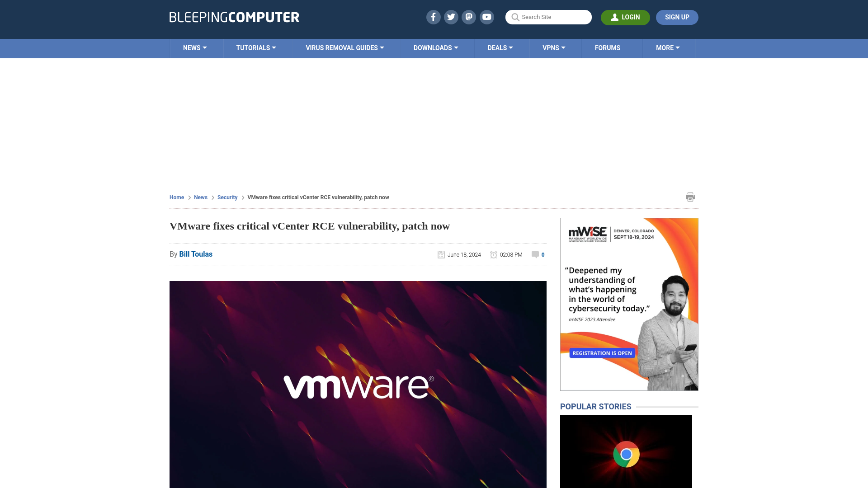The height and width of the screenshot is (488, 868).
Task: Click the print article icon
Action: (x=690, y=197)
